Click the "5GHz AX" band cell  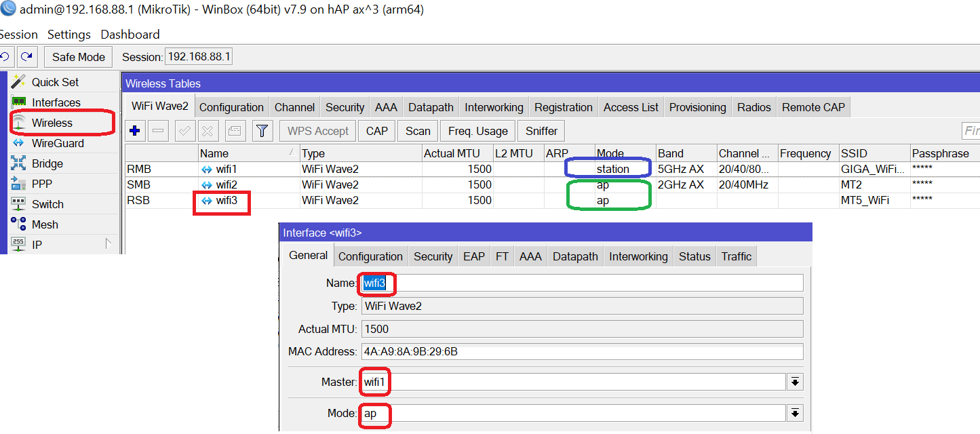681,170
